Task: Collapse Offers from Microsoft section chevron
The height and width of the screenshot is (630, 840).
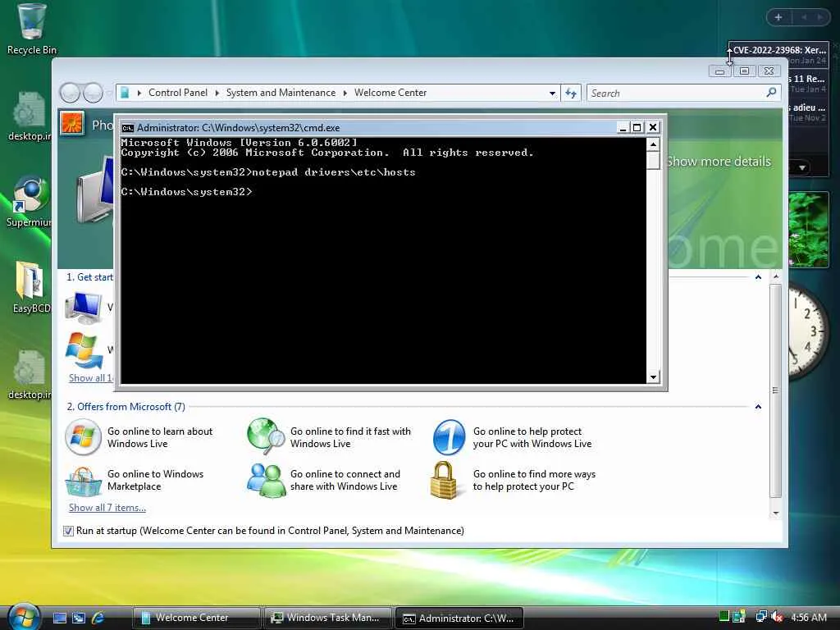Action: tap(758, 407)
